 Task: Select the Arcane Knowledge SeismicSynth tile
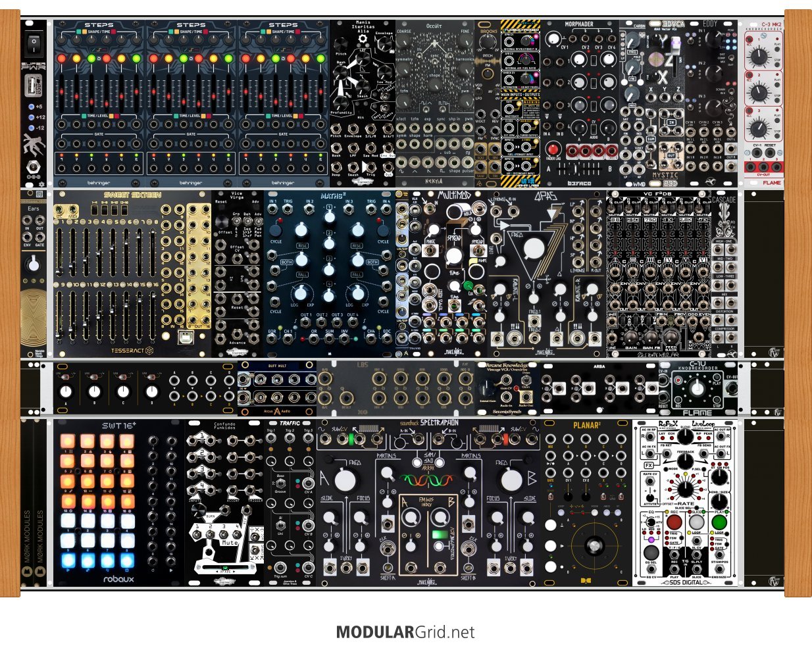pyautogui.click(x=507, y=387)
